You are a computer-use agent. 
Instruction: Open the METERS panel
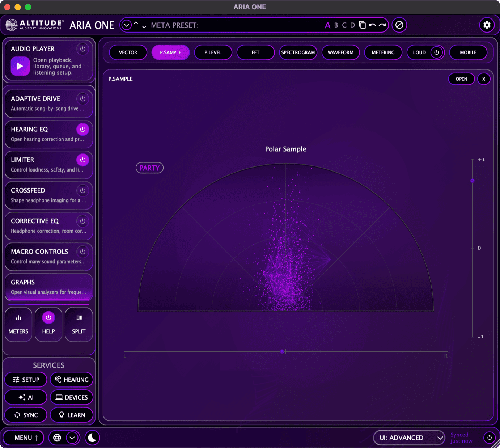click(18, 325)
